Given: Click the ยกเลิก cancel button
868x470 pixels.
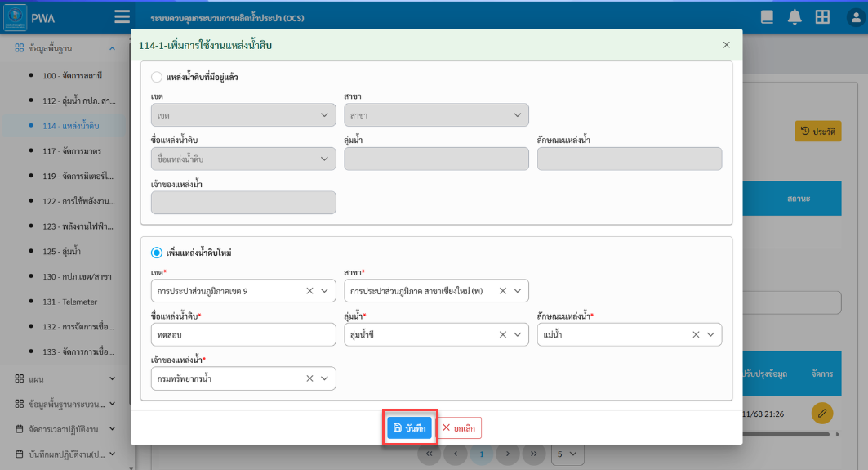Looking at the screenshot, I should tap(460, 427).
